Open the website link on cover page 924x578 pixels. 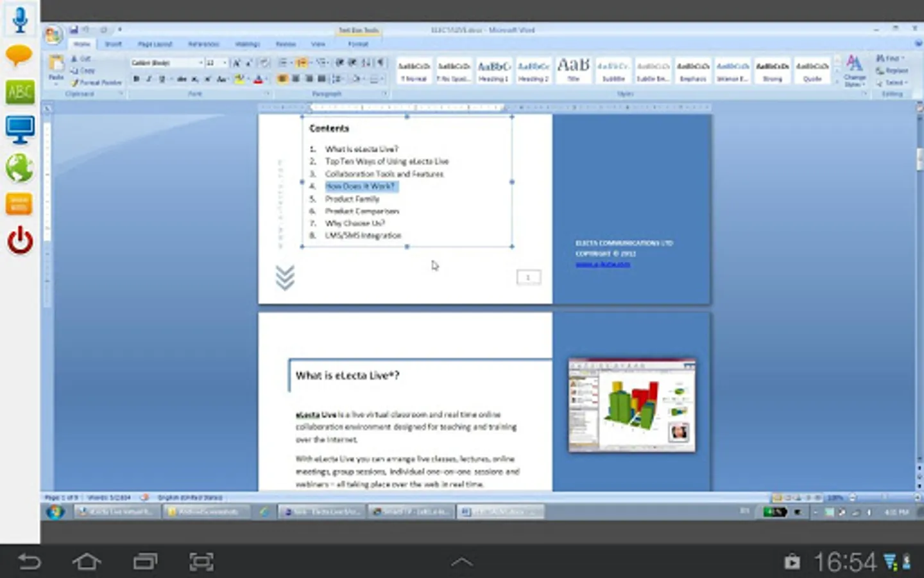tap(603, 264)
